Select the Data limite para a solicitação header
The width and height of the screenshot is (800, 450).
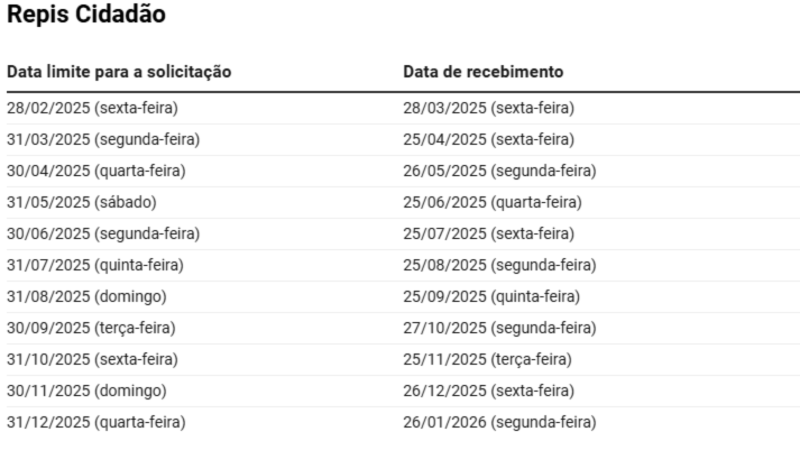point(119,72)
